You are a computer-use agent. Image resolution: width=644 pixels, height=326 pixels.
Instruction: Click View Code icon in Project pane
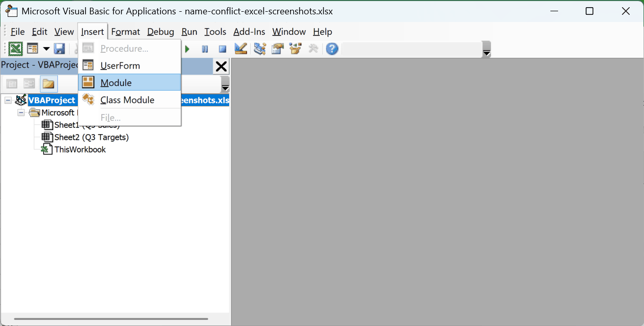coord(12,83)
